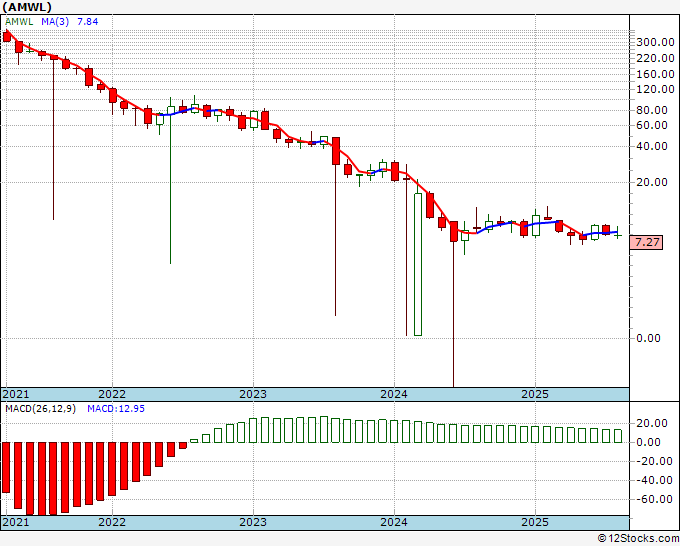Select the 40.00 price axis label
The height and width of the screenshot is (546, 680).
652,146
